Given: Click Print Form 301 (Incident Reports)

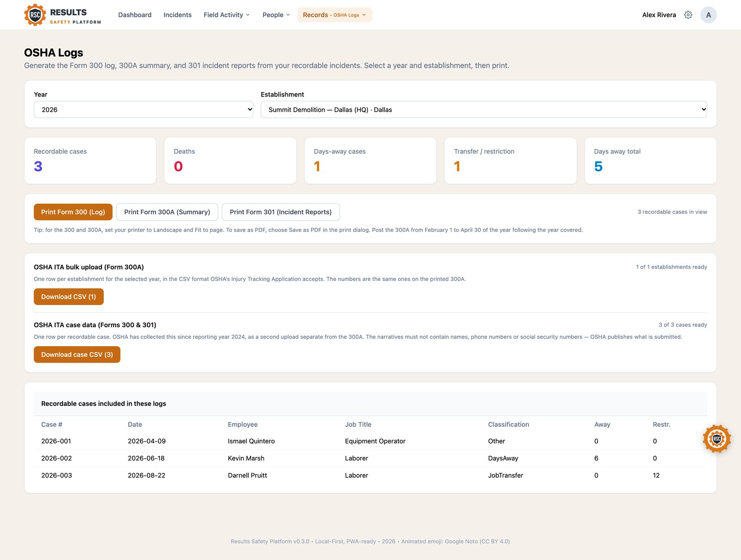Looking at the screenshot, I should click(x=281, y=212).
